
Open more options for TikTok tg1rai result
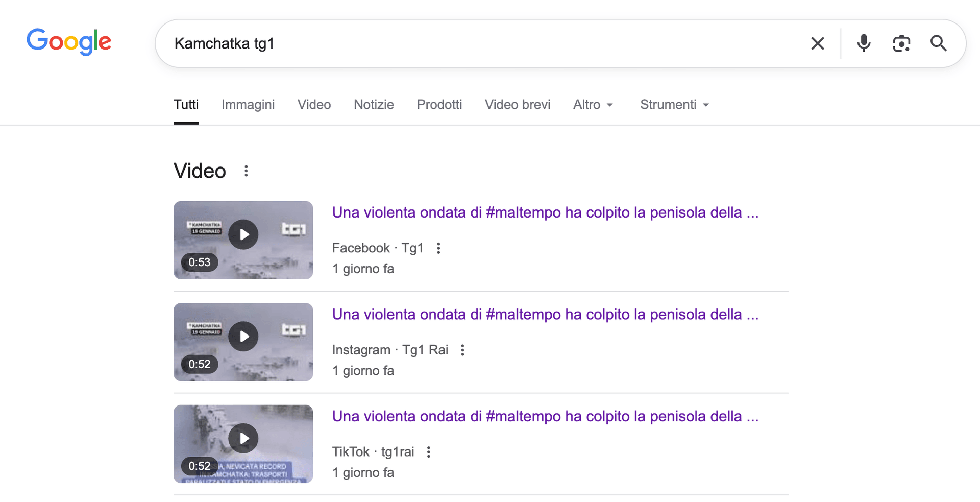429,452
